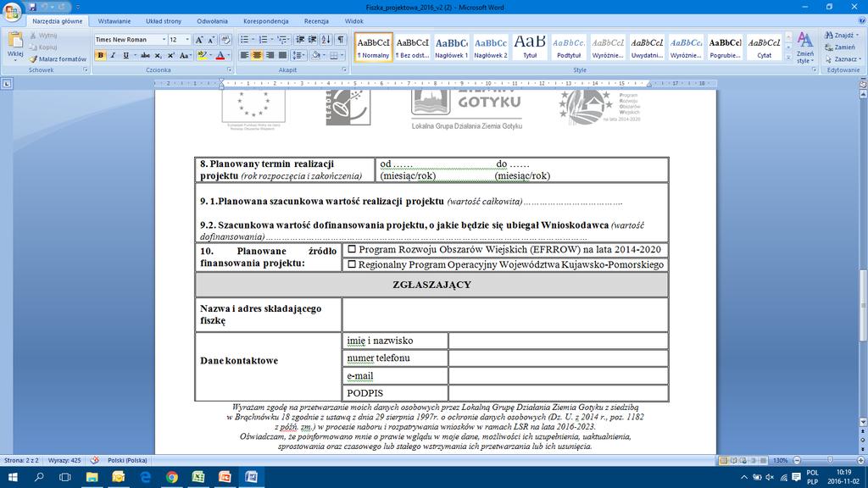Viewport: 868px width, 488px height.
Task: Click the Save floppy icon in quick access
Action: [x=33, y=7]
